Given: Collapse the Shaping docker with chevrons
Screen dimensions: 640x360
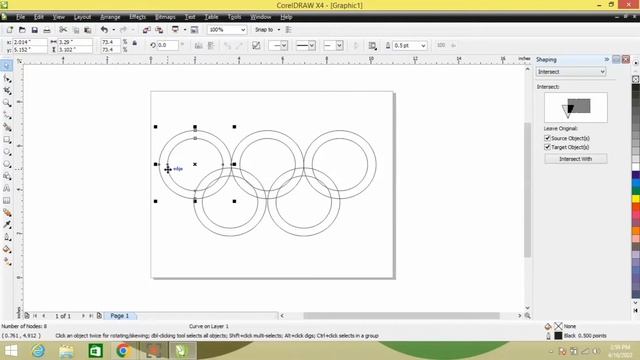Looking at the screenshot, I should click(x=607, y=60).
